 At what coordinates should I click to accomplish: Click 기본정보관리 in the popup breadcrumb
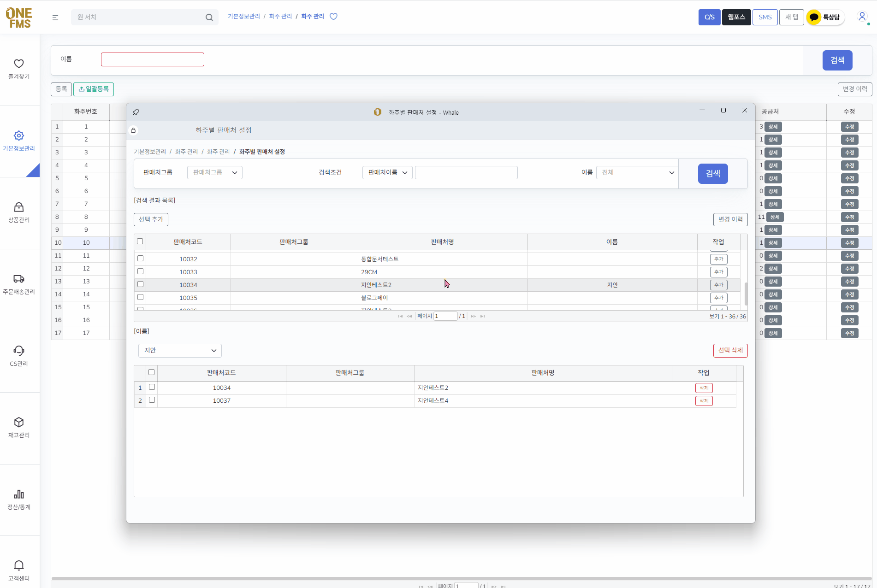pyautogui.click(x=150, y=152)
